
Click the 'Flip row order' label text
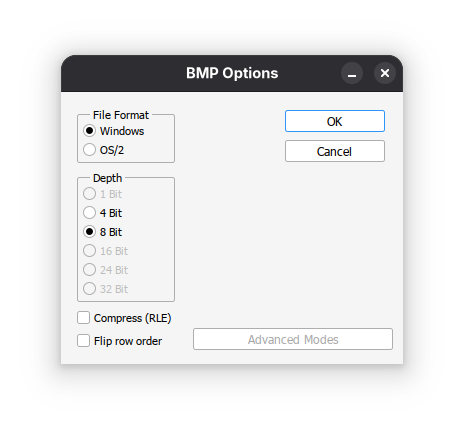coord(128,341)
